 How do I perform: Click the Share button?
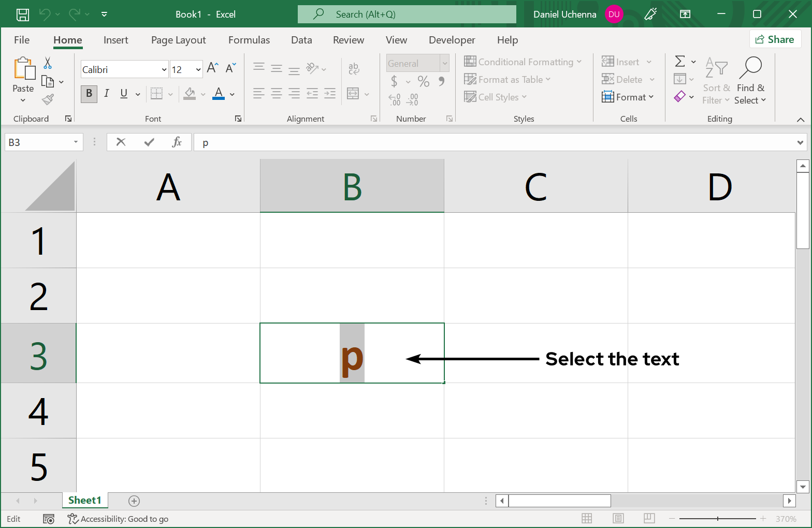tap(775, 39)
